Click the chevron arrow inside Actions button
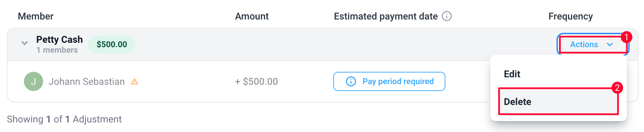The width and height of the screenshot is (644, 132). tap(610, 44)
